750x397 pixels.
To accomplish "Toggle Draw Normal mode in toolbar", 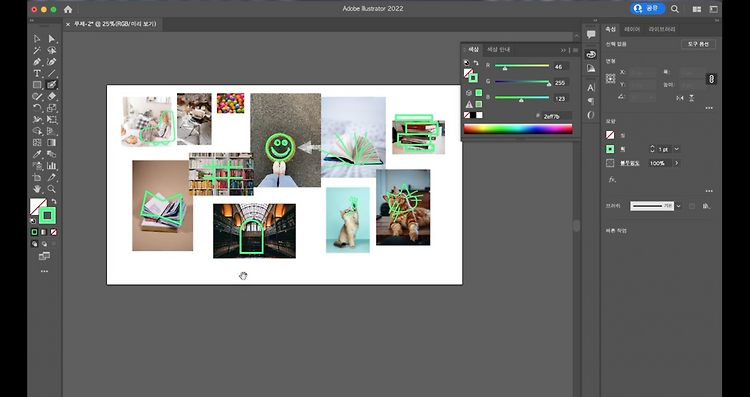I will (x=34, y=244).
